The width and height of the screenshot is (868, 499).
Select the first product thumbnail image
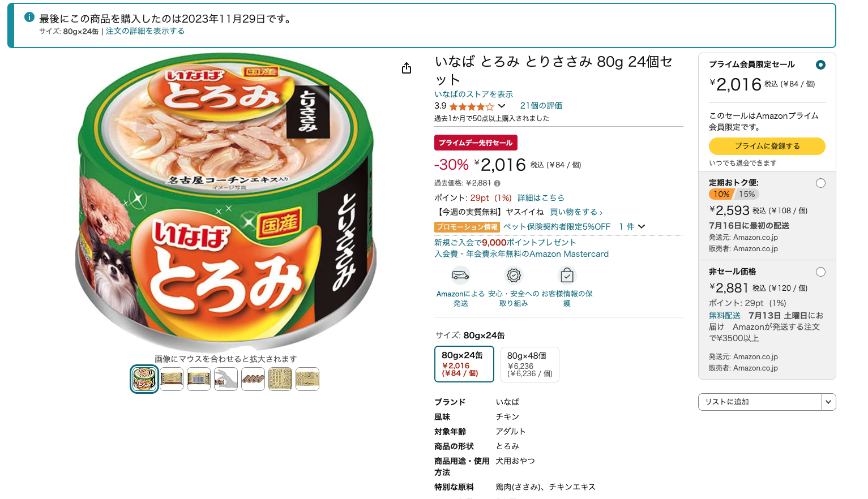tap(144, 379)
